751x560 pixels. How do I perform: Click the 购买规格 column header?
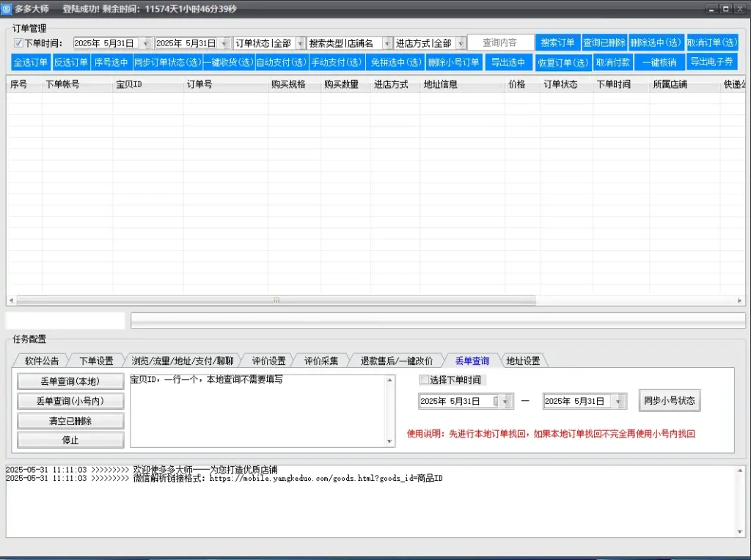(295, 84)
